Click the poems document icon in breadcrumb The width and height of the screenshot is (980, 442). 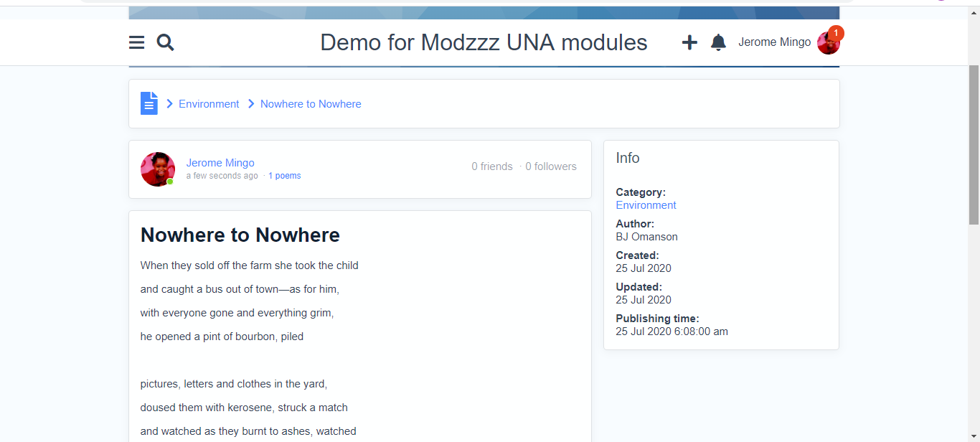click(149, 103)
